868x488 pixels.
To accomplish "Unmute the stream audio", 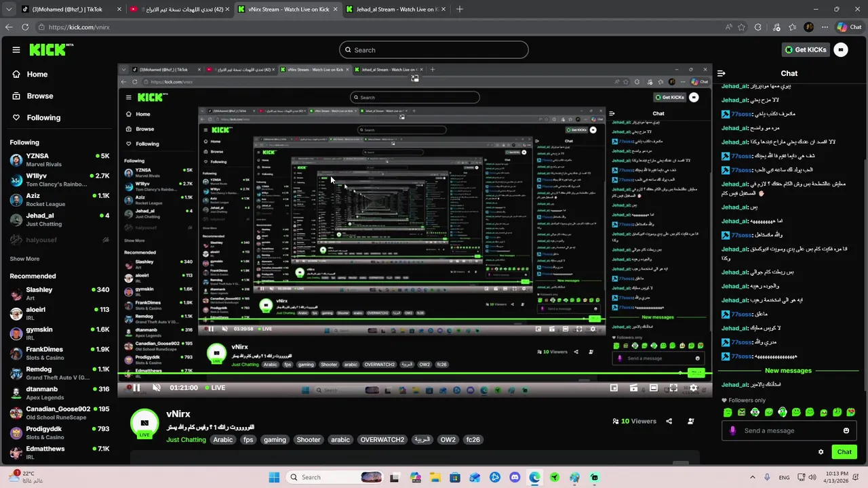I will (157, 388).
